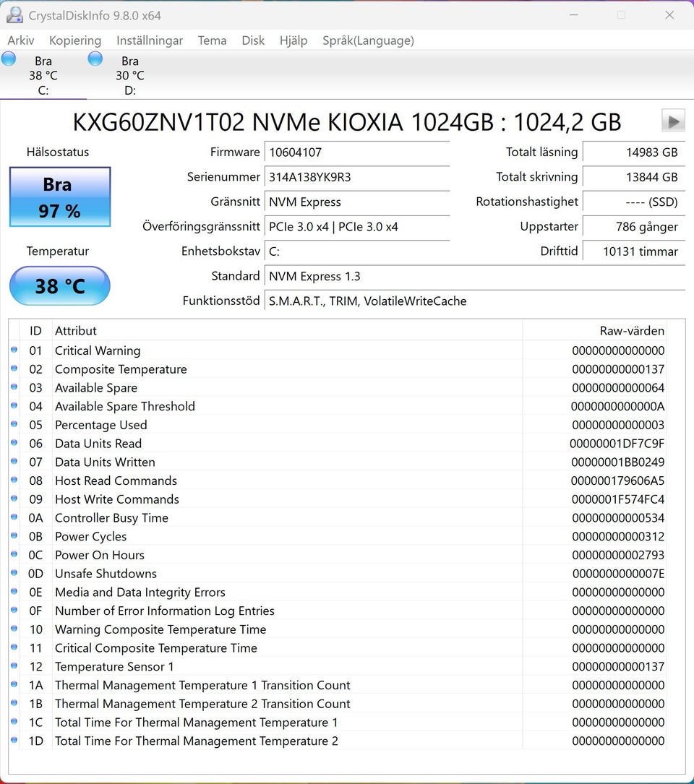Click the blue status orb for drive D:
This screenshot has width=694, height=784.
pyautogui.click(x=95, y=59)
